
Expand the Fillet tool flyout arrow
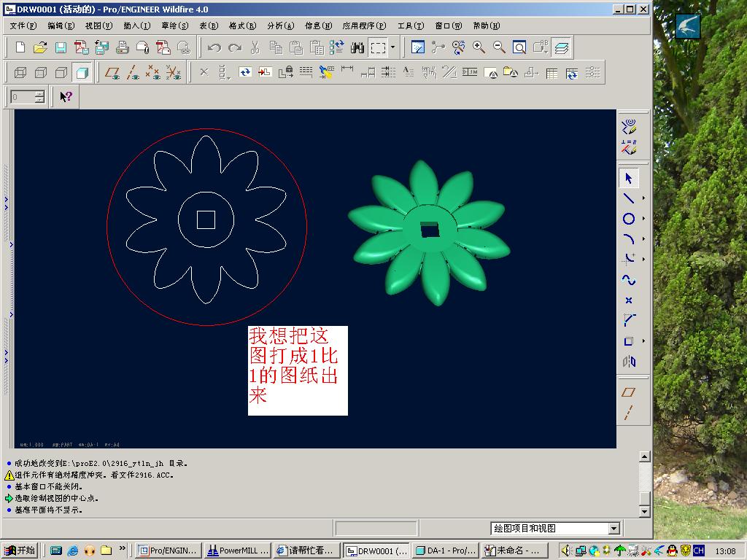click(x=643, y=259)
